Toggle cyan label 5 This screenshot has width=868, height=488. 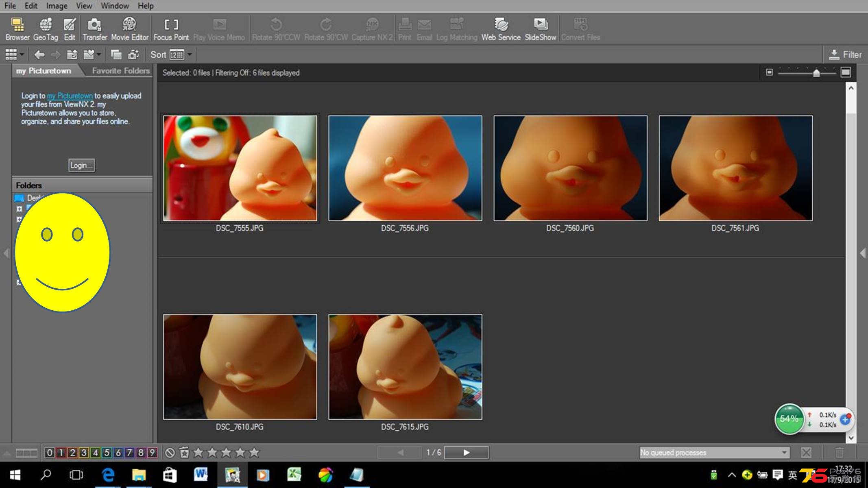click(107, 453)
